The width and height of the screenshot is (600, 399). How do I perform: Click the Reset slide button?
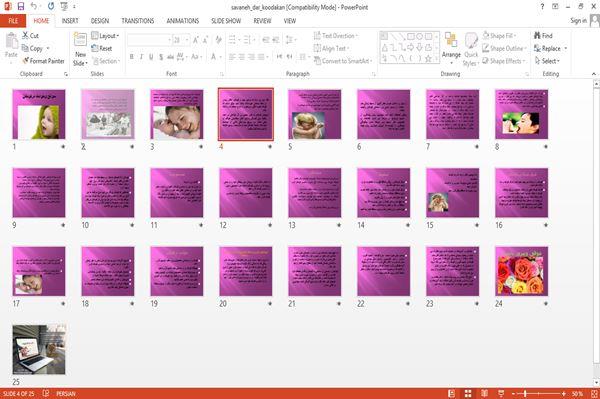tap(102, 48)
